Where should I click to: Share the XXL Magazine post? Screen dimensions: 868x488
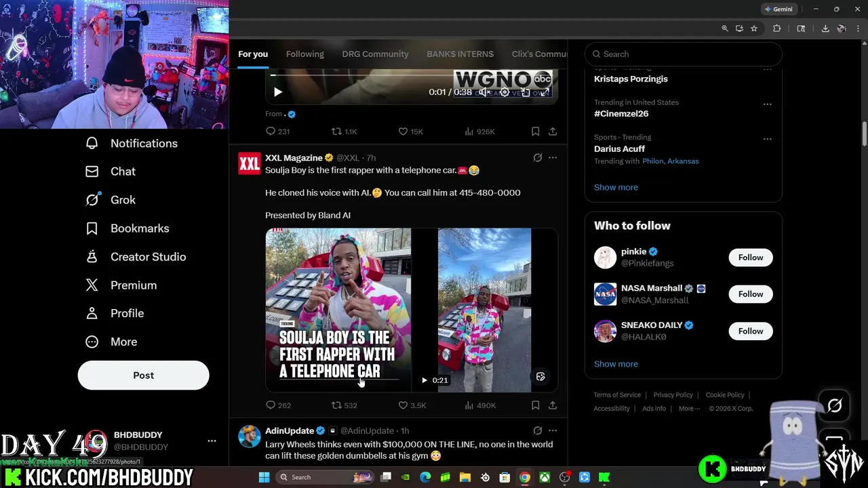pos(553,405)
